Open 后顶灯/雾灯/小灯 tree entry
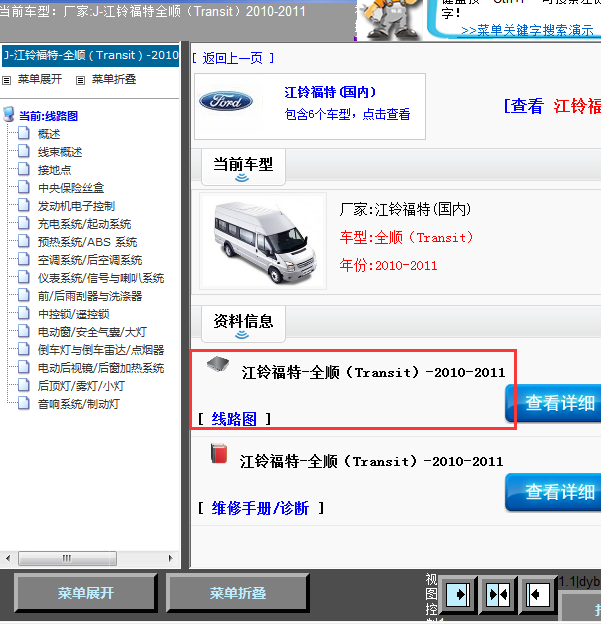This screenshot has width=601, height=624. click(81, 386)
